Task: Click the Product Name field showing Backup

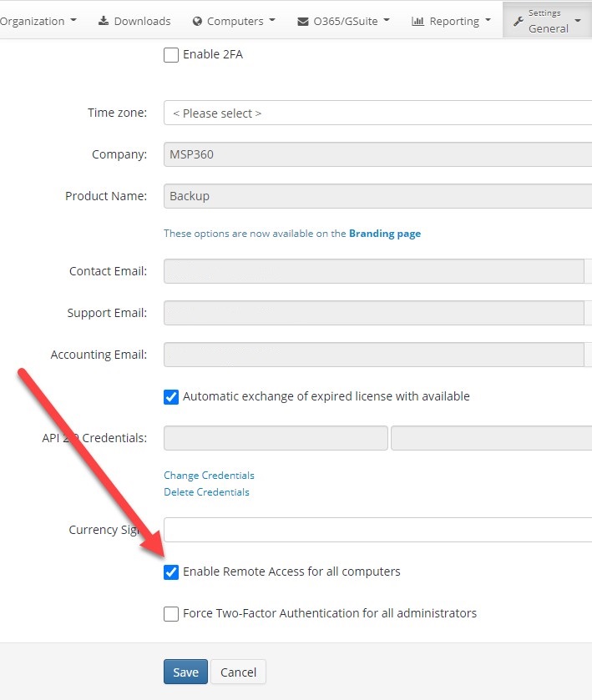Action: pos(377,196)
